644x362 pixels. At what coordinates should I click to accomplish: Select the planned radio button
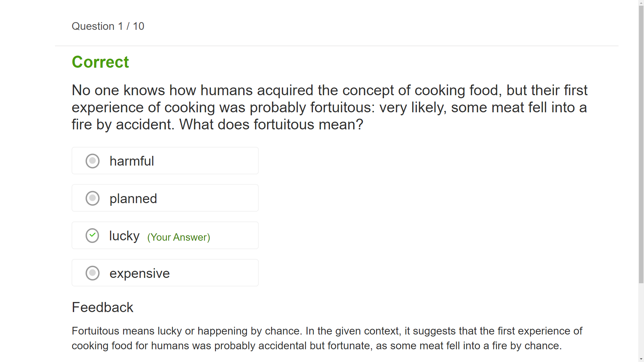click(x=92, y=198)
